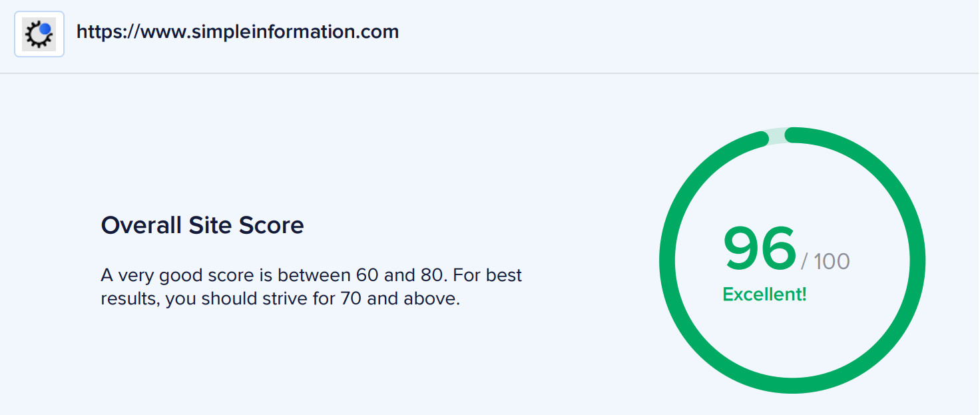Click the "/ 100" maximum score label

tap(826, 260)
